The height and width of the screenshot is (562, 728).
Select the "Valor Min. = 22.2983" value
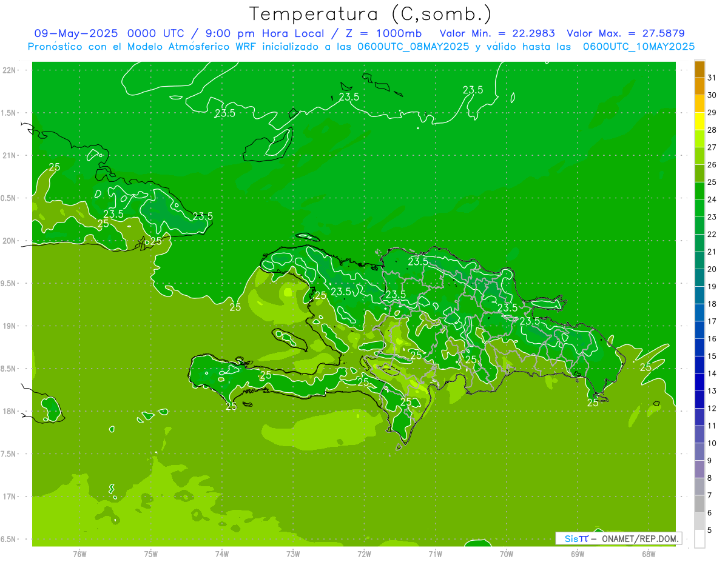pyautogui.click(x=497, y=33)
